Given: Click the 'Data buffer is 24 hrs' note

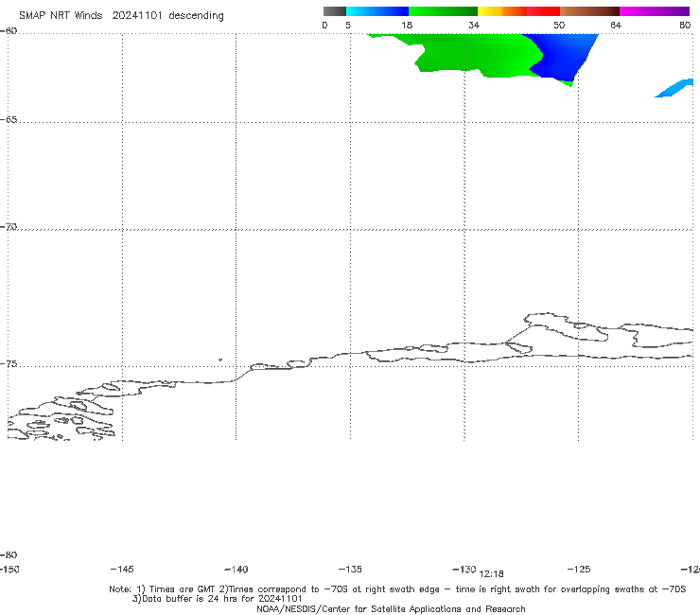Looking at the screenshot, I should [217, 599].
